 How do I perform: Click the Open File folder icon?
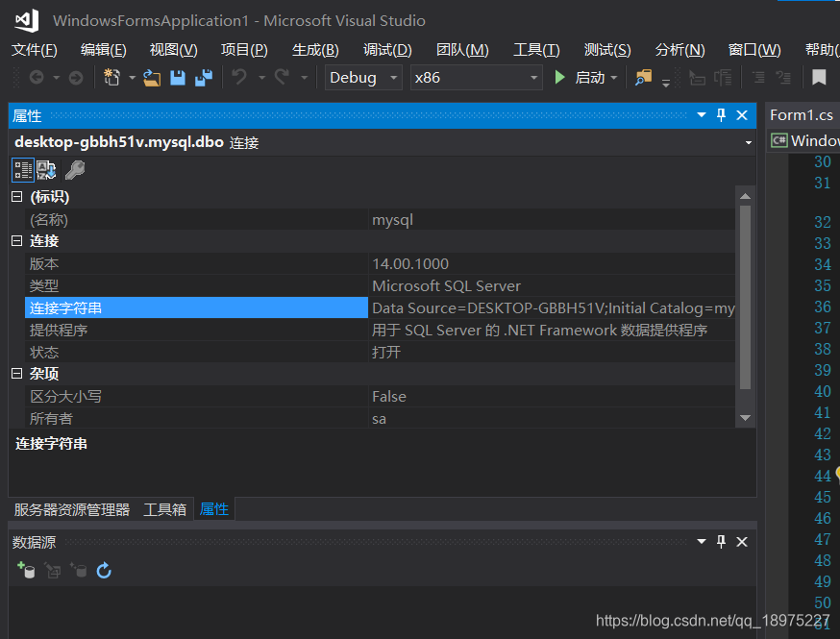tap(152, 78)
